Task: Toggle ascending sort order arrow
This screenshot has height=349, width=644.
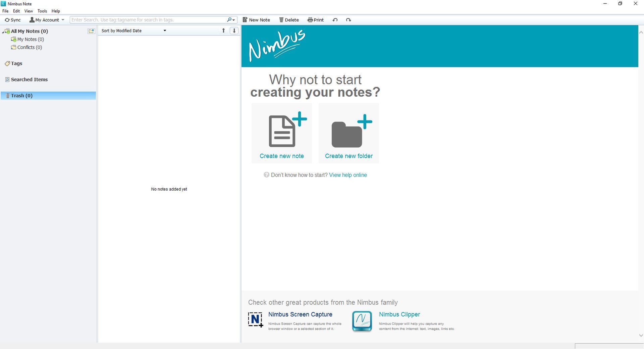Action: click(223, 31)
